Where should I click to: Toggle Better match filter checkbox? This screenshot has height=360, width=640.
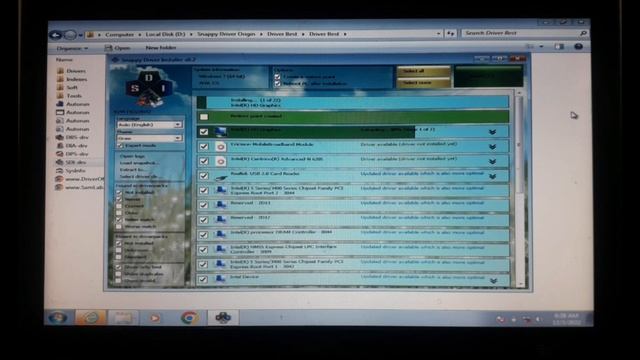point(119,220)
